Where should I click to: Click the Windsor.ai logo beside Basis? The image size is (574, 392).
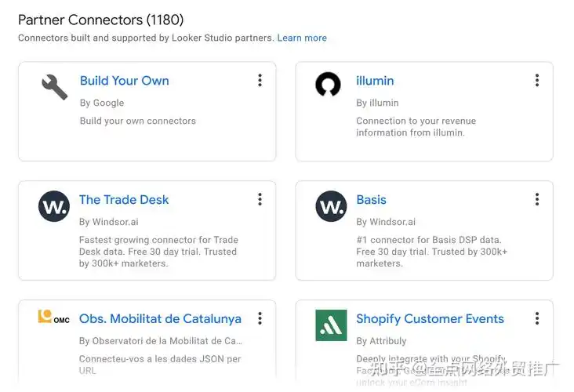point(331,206)
